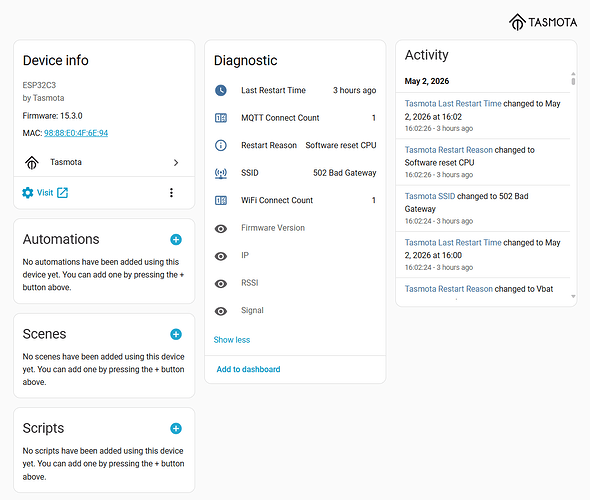Click the Firmware Version eye icon
This screenshot has height=500, width=590.
pyautogui.click(x=221, y=229)
